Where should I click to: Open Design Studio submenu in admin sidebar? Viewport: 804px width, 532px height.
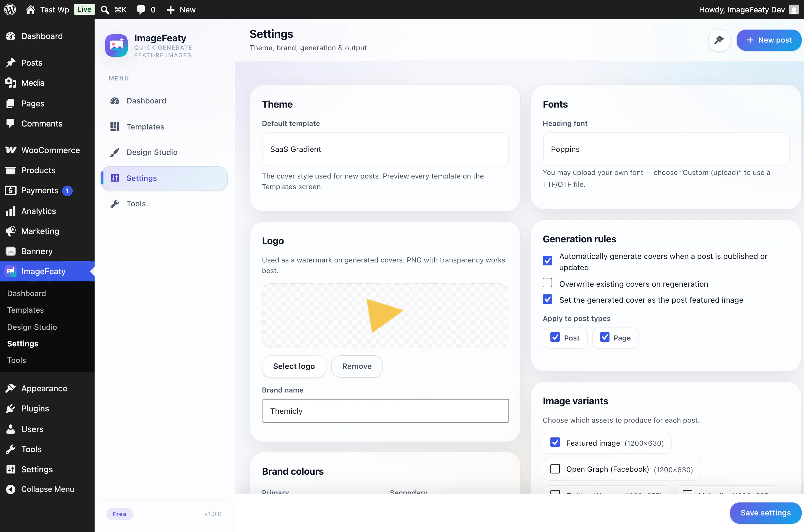click(x=32, y=327)
